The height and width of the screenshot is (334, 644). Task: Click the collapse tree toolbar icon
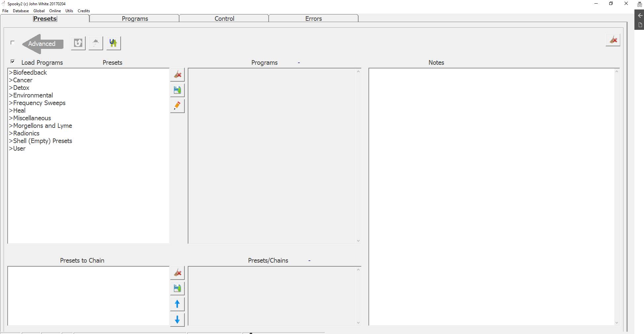click(95, 43)
